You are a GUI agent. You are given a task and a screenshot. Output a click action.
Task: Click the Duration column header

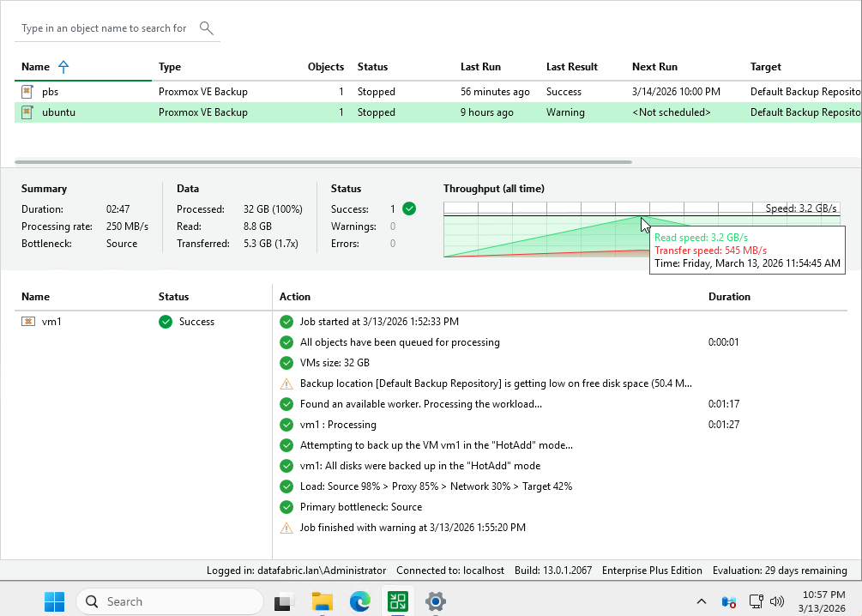click(x=729, y=297)
